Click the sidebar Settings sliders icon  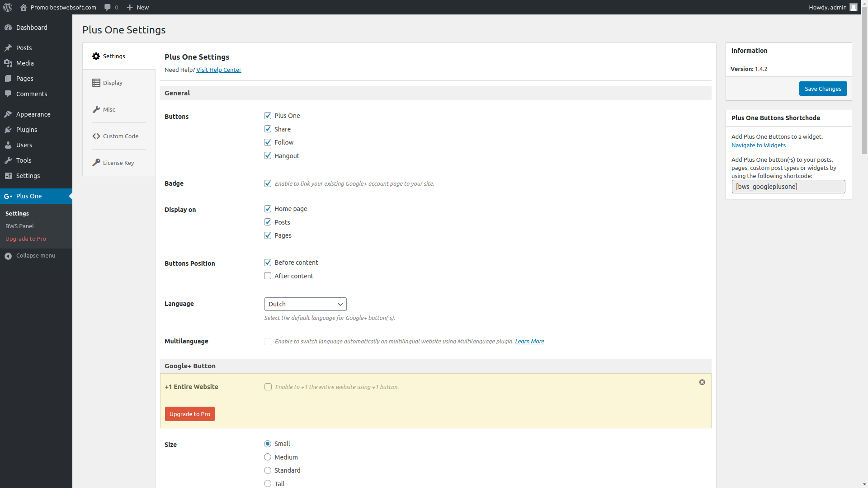coord(8,176)
